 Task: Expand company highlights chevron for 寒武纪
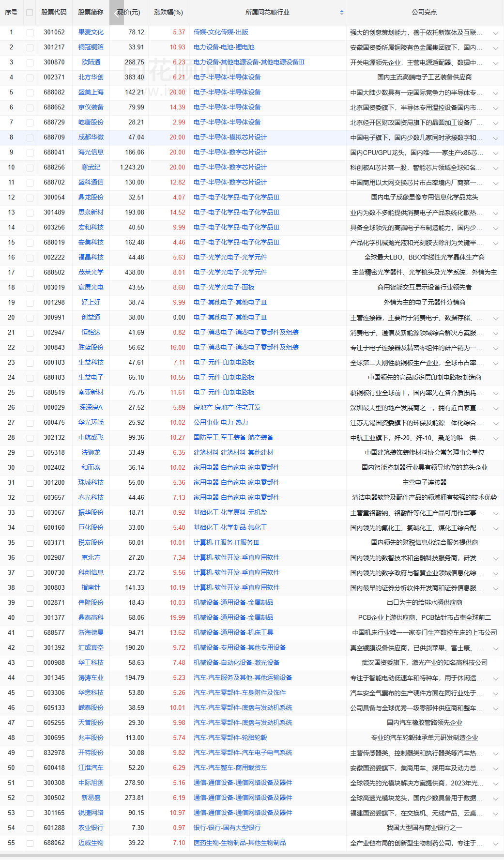495,168
